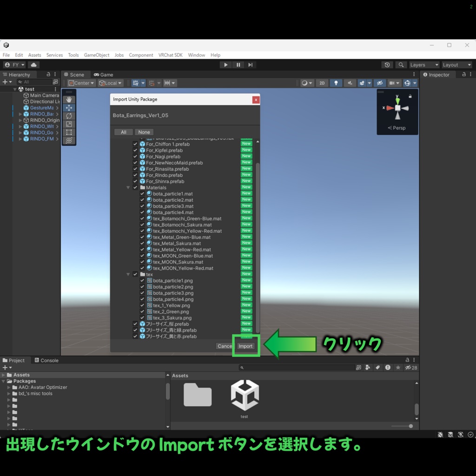Uncheck tex_Metal_Sakura.mat checkbox

pos(142,243)
